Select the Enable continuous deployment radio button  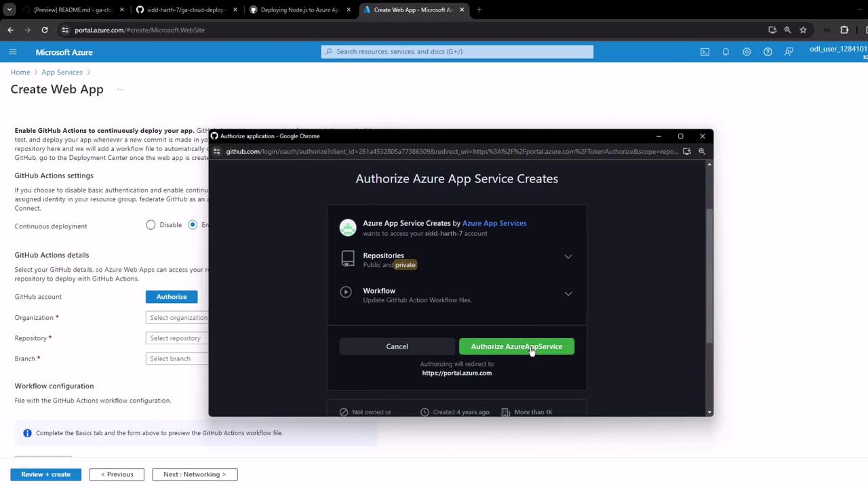click(x=193, y=225)
